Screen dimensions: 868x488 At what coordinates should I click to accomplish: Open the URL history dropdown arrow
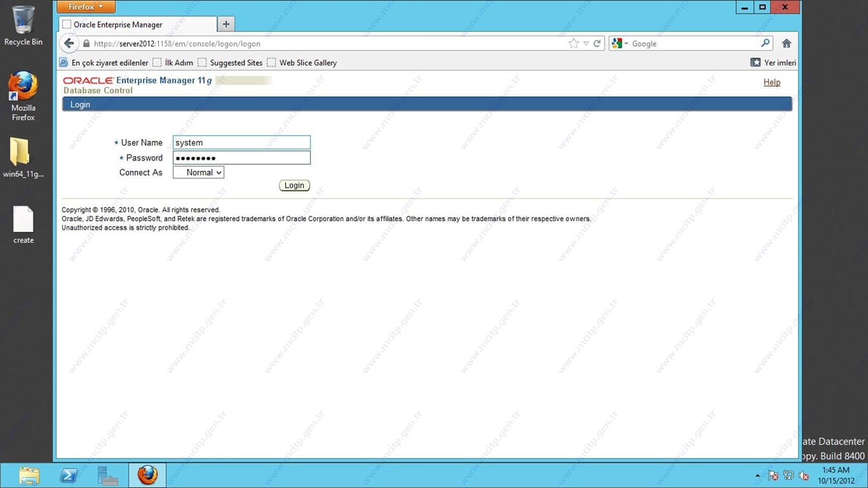(586, 44)
